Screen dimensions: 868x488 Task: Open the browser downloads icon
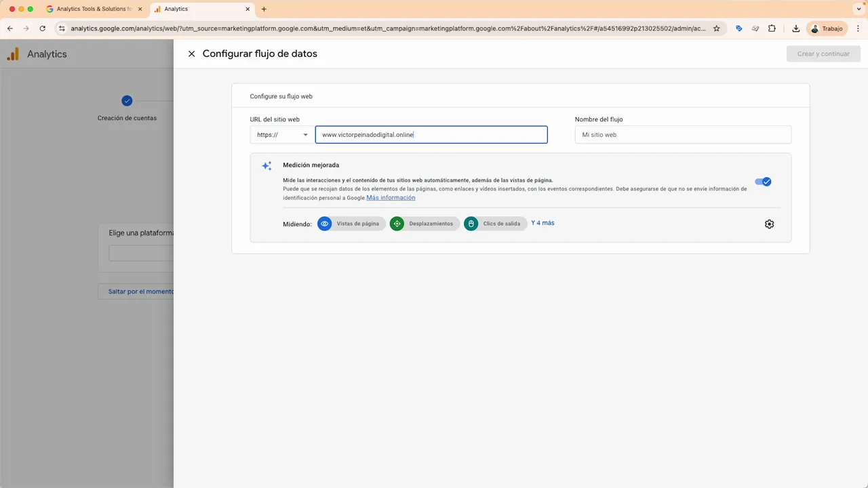[796, 28]
